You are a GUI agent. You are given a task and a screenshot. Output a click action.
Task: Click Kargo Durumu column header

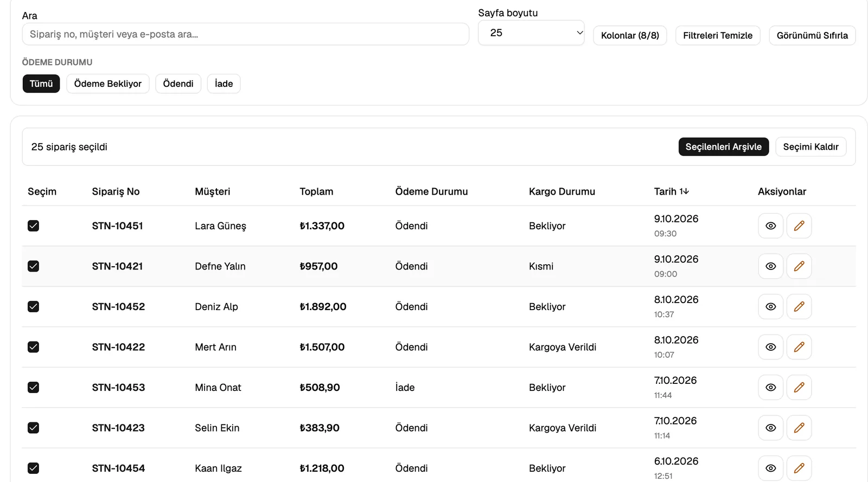561,191
